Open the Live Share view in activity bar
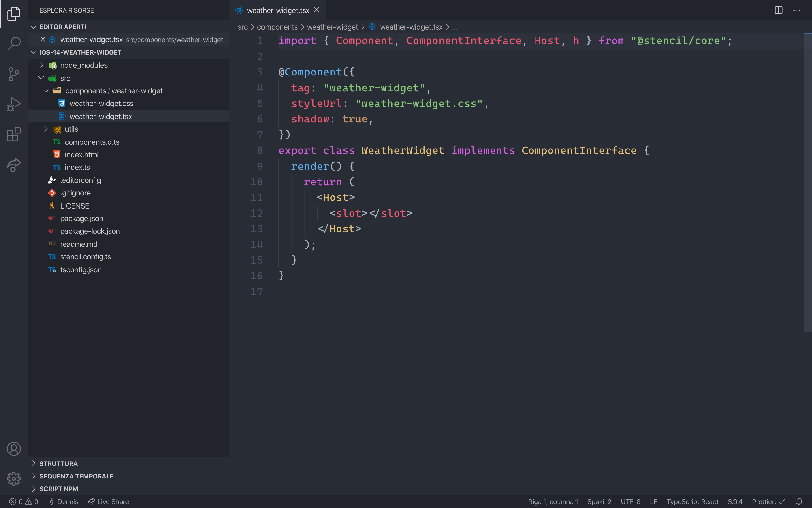Viewport: 812px width, 508px height. pos(14,165)
